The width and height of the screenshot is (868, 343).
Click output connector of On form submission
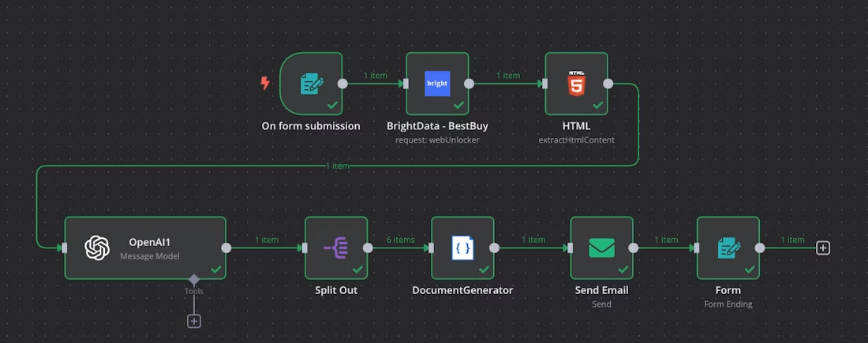tap(342, 84)
